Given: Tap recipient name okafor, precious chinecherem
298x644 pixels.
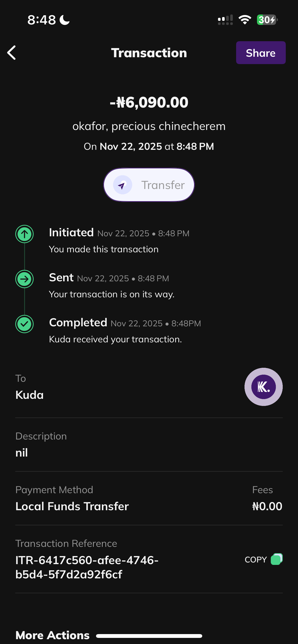Looking at the screenshot, I should tap(149, 126).
